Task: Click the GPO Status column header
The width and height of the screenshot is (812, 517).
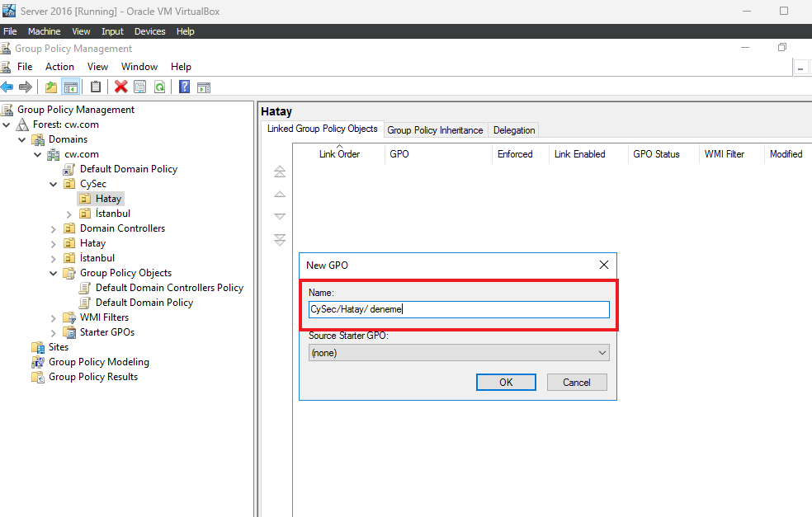Action: pyautogui.click(x=663, y=154)
